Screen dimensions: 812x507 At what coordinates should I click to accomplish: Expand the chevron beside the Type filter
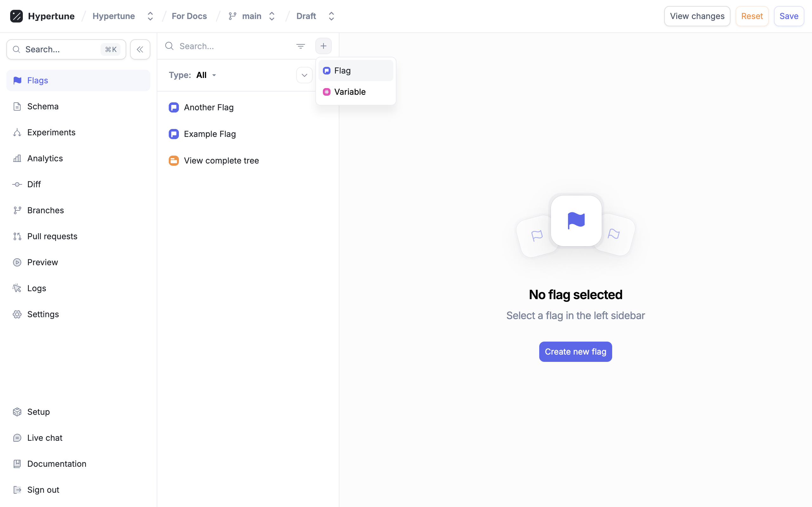tap(304, 75)
